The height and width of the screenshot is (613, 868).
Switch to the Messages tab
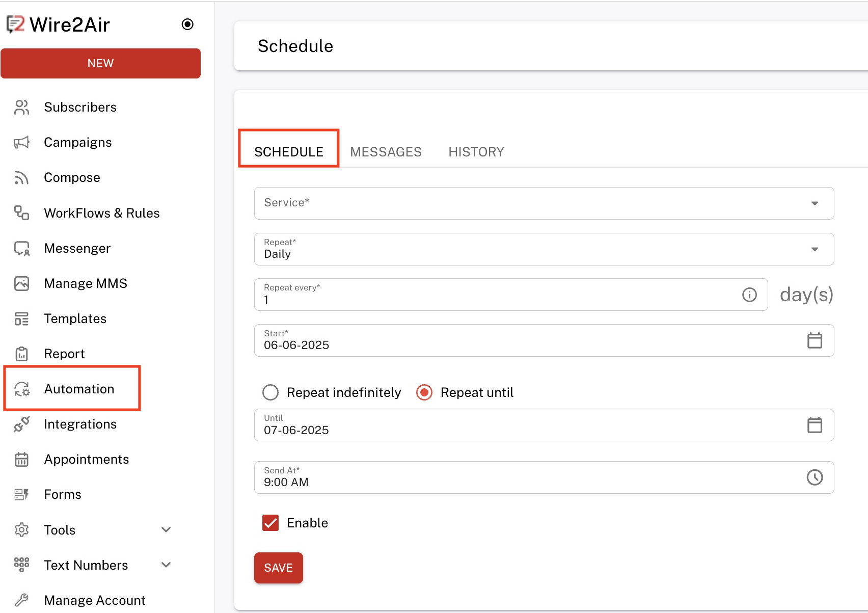tap(386, 152)
